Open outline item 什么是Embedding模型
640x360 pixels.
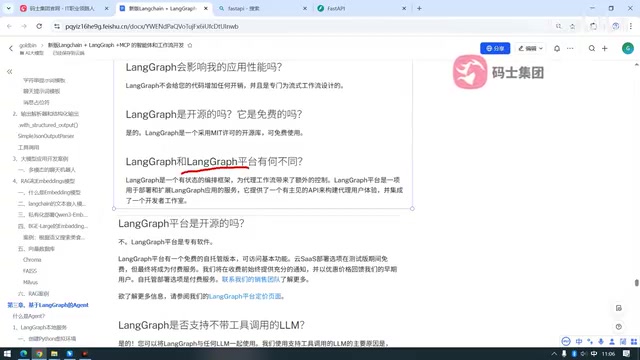click(49, 192)
